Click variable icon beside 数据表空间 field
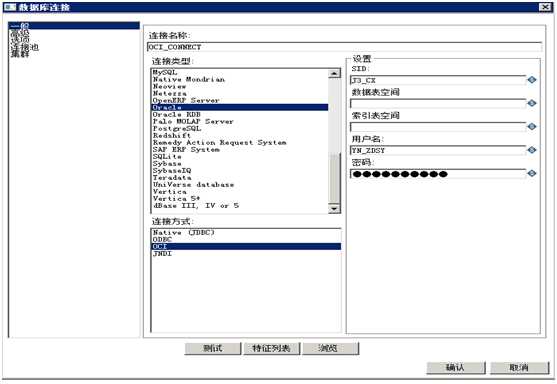The width and height of the screenshot is (557, 384). [531, 103]
